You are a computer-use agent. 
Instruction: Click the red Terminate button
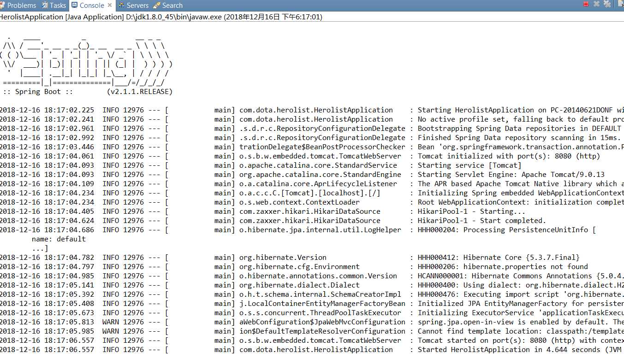[x=586, y=4]
